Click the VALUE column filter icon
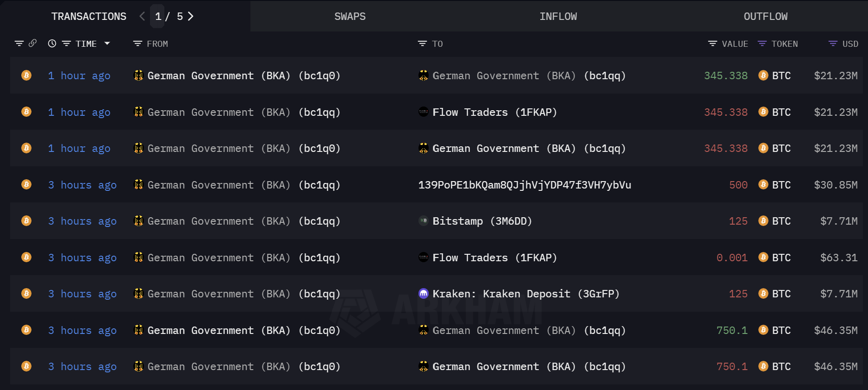Viewport: 868px width, 390px height. pos(712,44)
